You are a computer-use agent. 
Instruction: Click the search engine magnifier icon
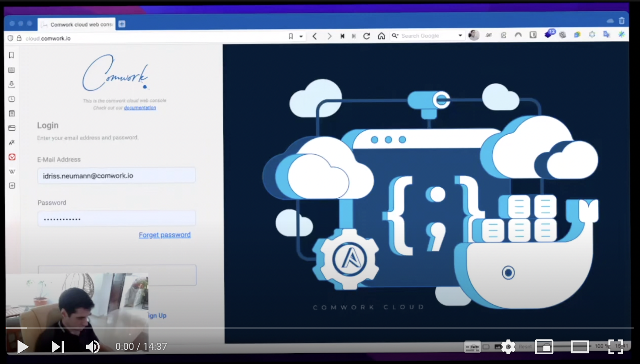coord(395,36)
